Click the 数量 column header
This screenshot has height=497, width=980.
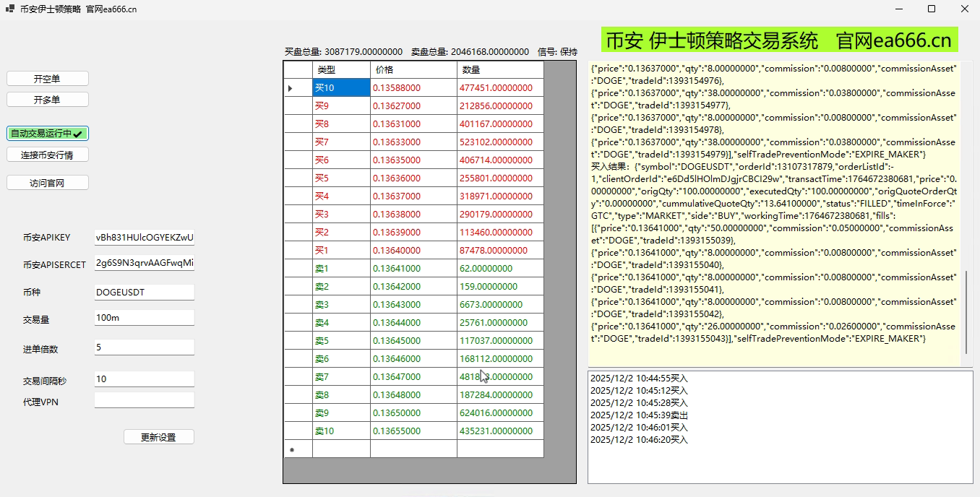tap(500, 70)
